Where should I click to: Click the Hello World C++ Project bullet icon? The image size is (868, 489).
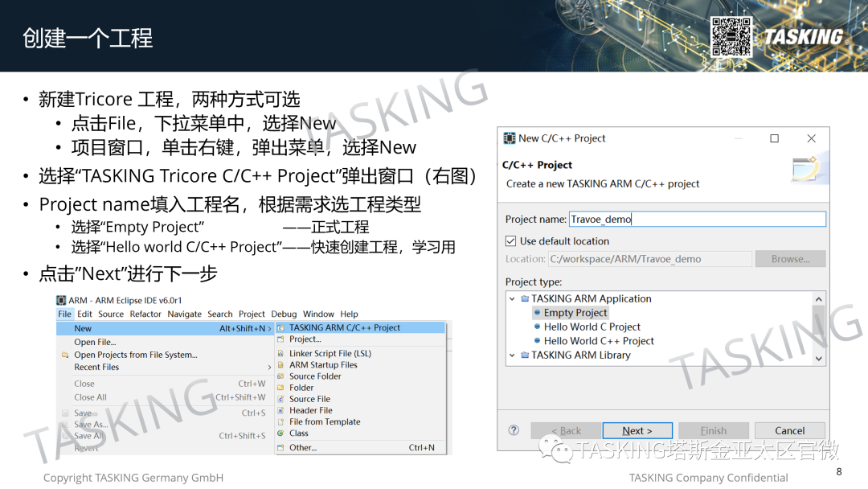coord(537,340)
